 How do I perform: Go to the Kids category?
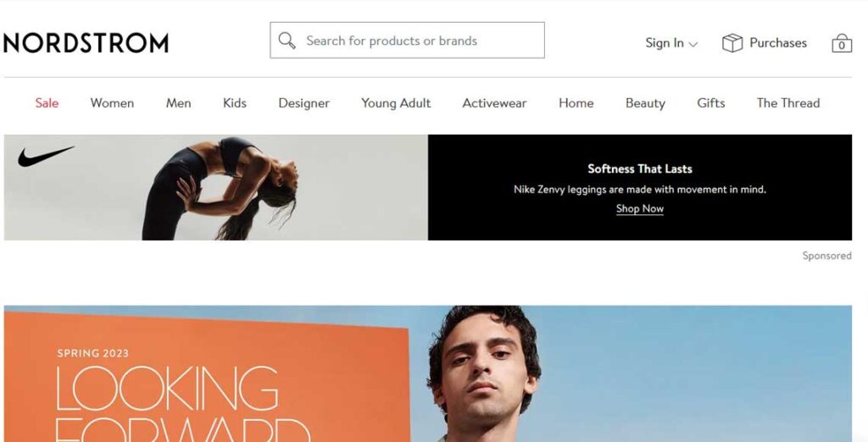pyautogui.click(x=234, y=103)
